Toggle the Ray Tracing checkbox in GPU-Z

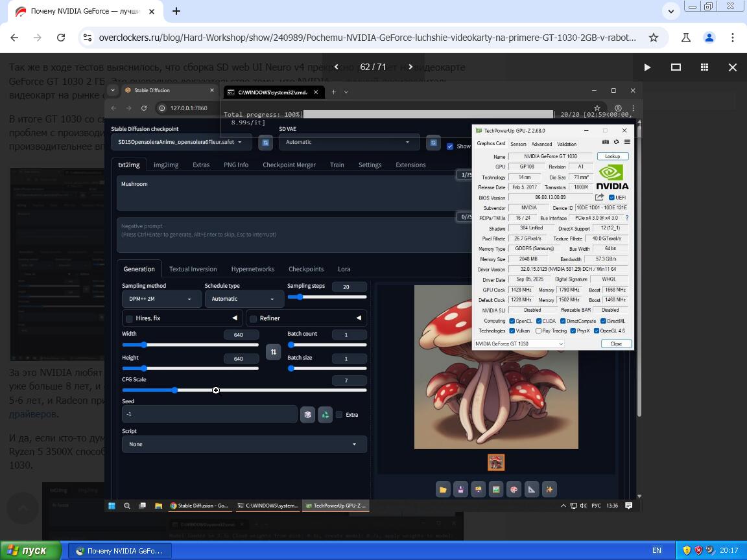pyautogui.click(x=538, y=331)
